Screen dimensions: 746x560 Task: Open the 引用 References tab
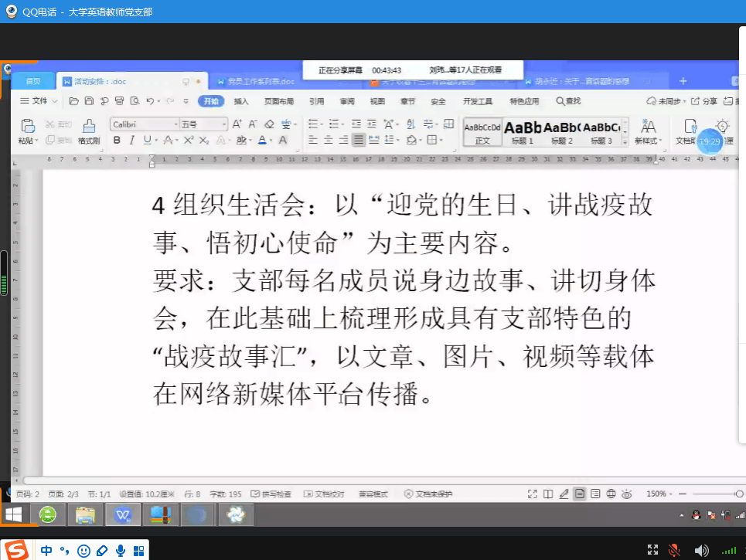pyautogui.click(x=317, y=101)
